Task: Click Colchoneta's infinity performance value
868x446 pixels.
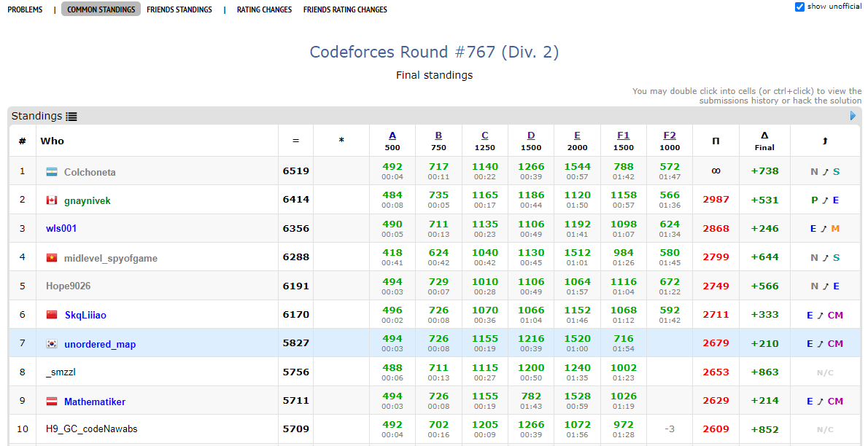Action: point(716,171)
